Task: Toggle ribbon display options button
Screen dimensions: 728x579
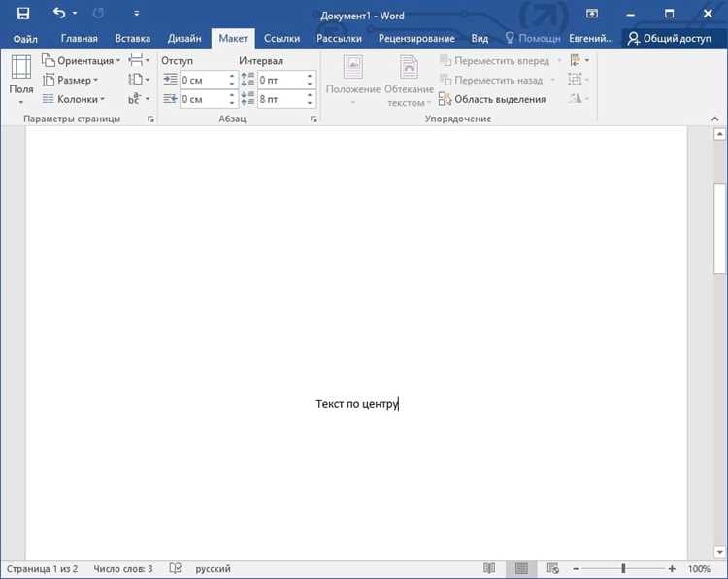Action: pos(591,14)
